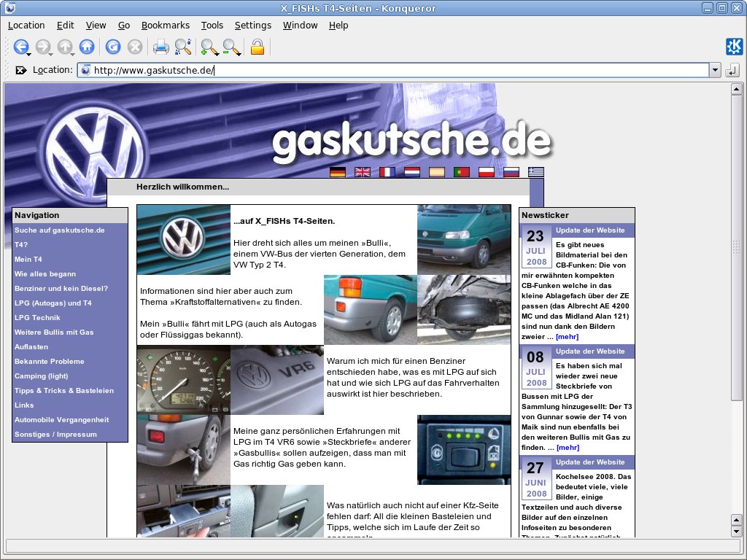Open the Edit menu

65,26
